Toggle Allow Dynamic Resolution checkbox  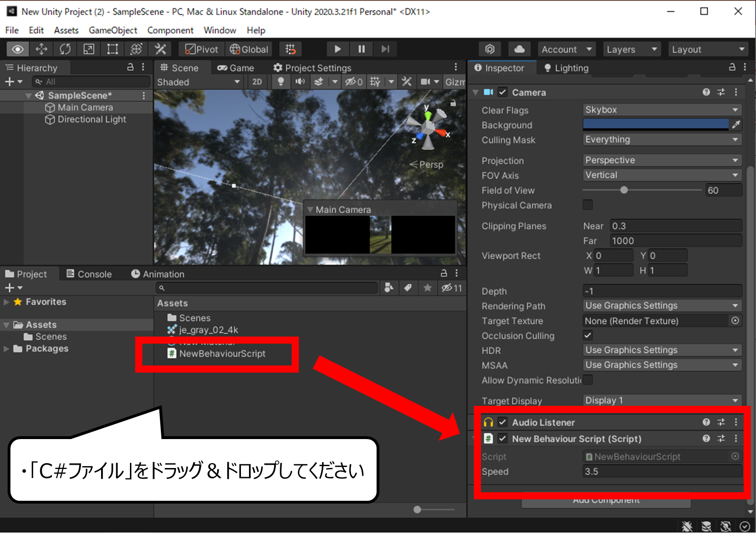pos(588,380)
